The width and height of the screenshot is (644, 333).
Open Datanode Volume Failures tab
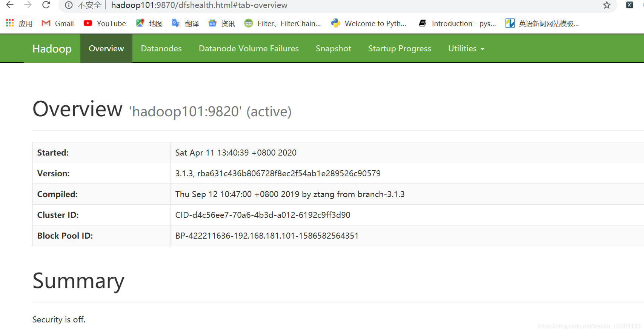tap(249, 48)
